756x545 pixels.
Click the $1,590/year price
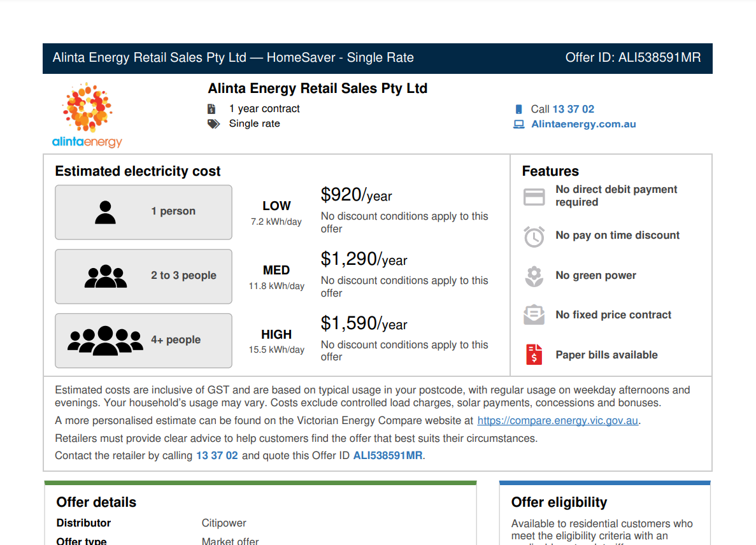(364, 324)
